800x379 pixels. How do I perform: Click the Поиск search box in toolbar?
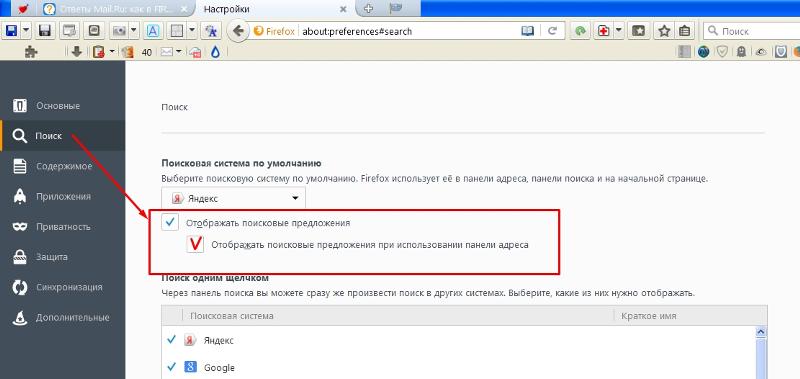pyautogui.click(x=752, y=31)
